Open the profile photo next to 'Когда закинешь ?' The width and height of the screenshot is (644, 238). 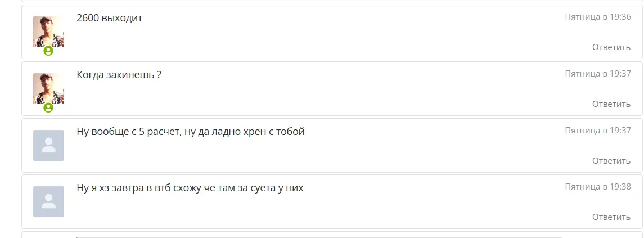[x=48, y=88]
